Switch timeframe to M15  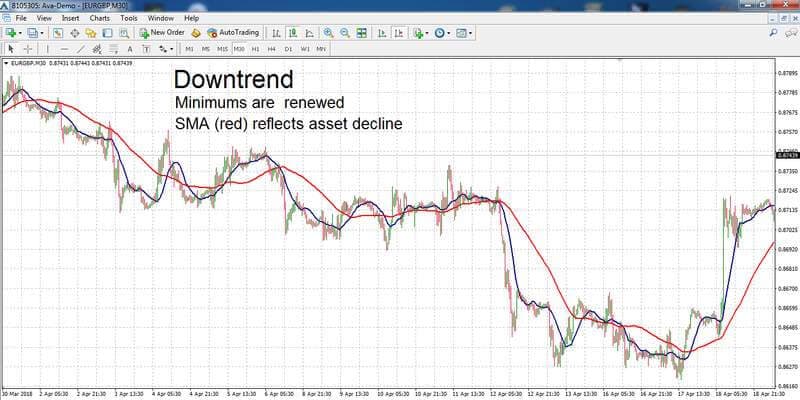click(222, 49)
